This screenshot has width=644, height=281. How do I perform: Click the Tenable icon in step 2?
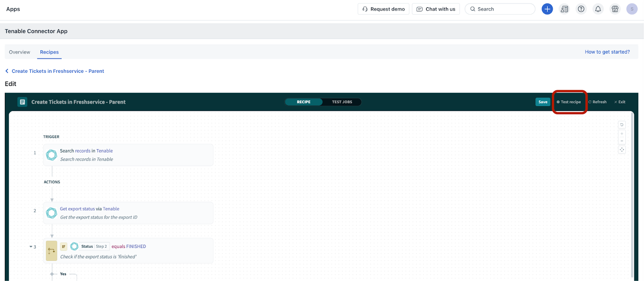52,213
